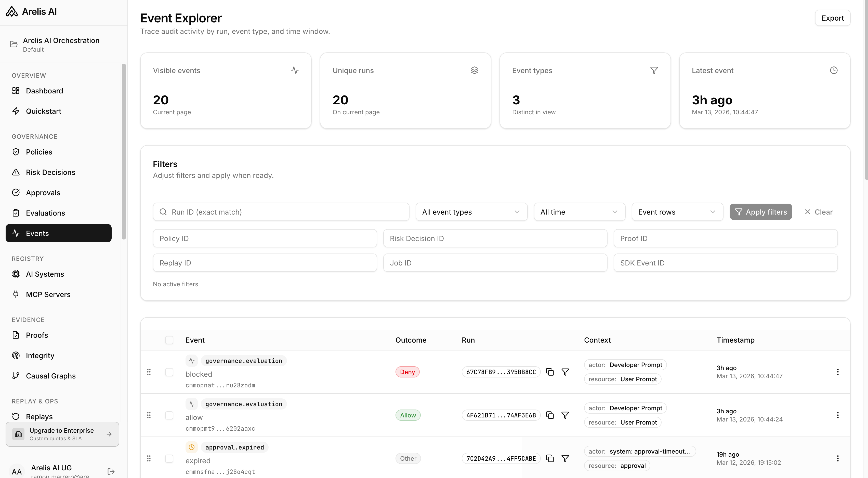
Task: Navigate to Risk Decisions in the sidebar
Action: (x=50, y=172)
